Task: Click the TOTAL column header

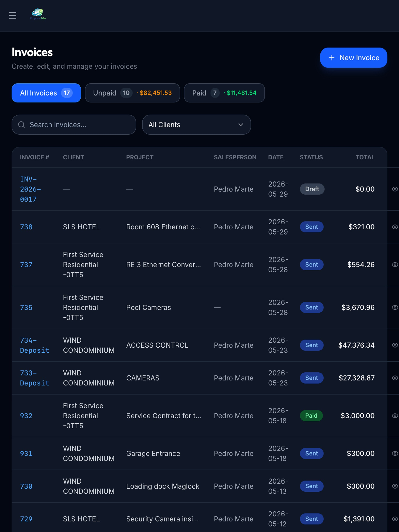Action: pos(365,157)
